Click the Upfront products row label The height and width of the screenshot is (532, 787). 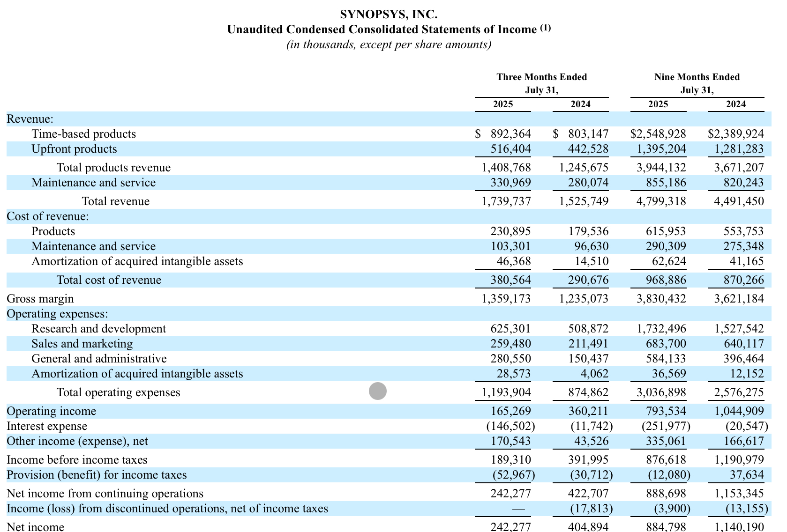point(74,149)
